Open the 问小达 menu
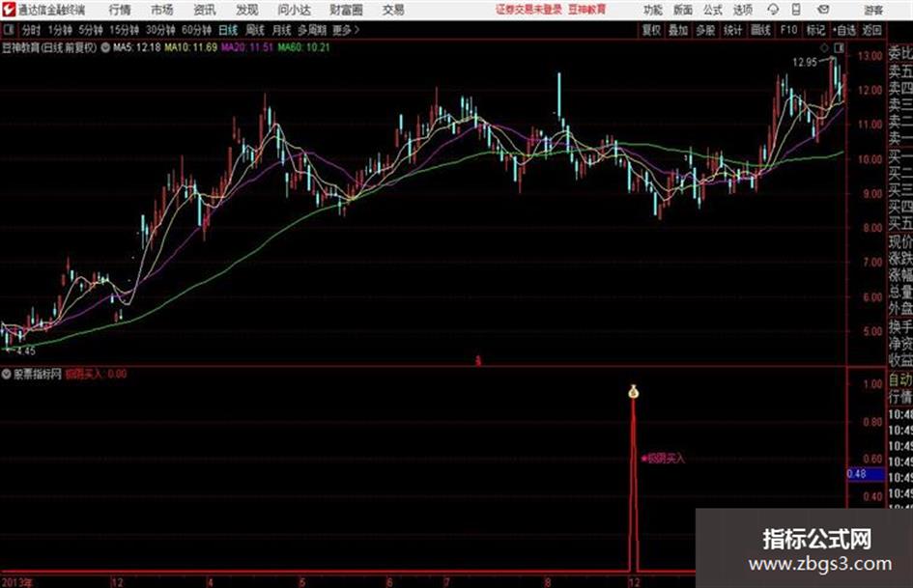 click(294, 10)
